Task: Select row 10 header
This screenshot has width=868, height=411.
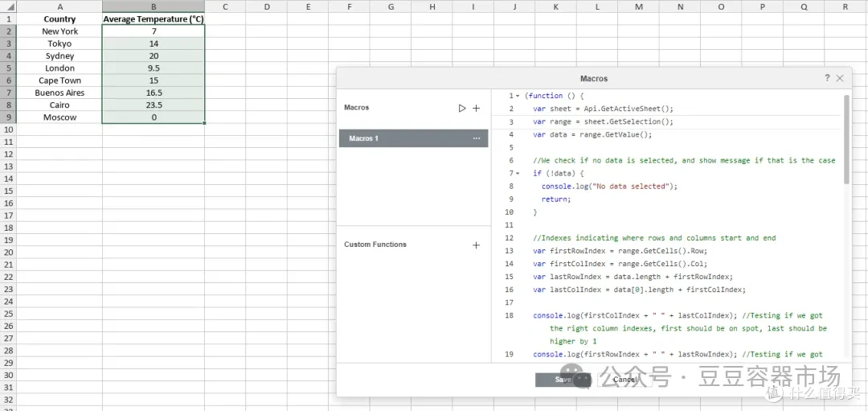Action: pyautogui.click(x=8, y=129)
